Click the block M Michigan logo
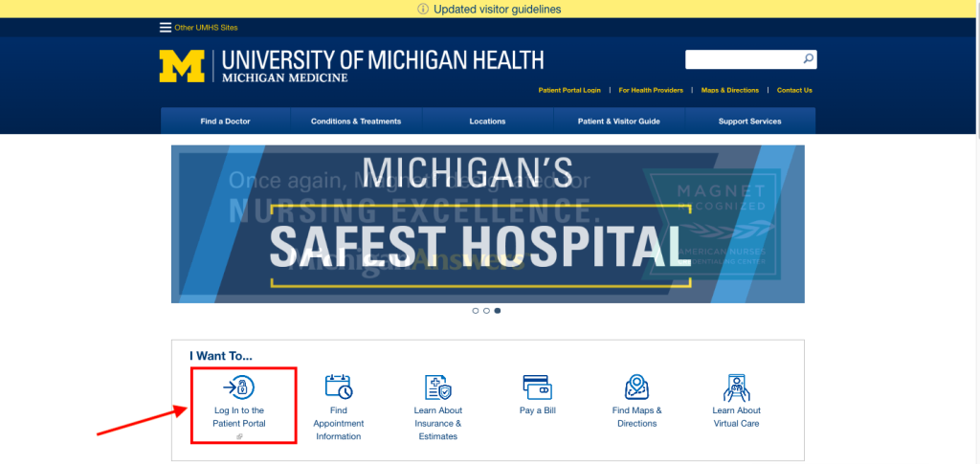This screenshot has height=464, width=980. [182, 66]
